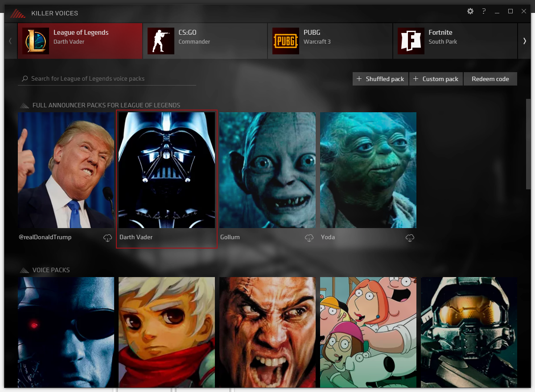Download the @realDonaldTrump announcer pack via cloud icon
Image resolution: width=535 pixels, height=392 pixels.
[x=107, y=238]
